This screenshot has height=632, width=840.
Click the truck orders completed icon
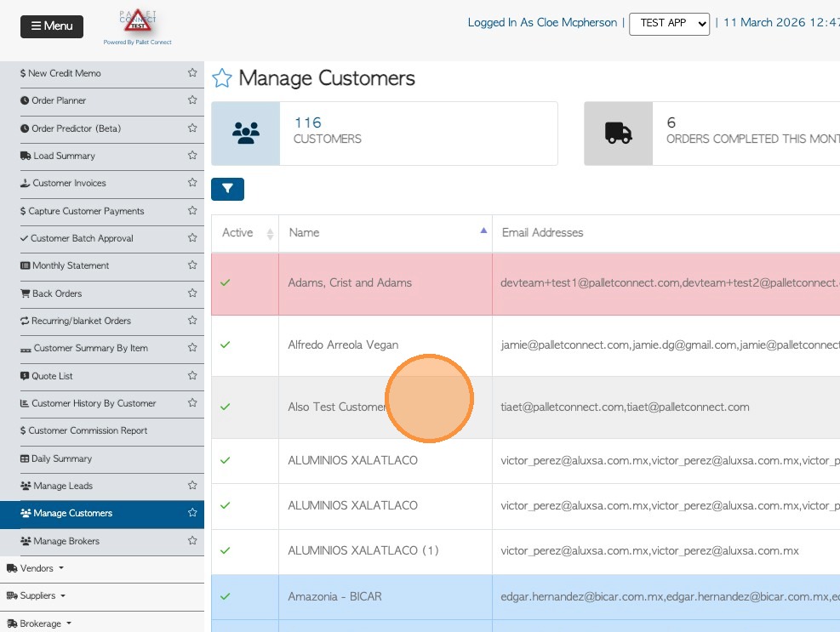(x=618, y=134)
